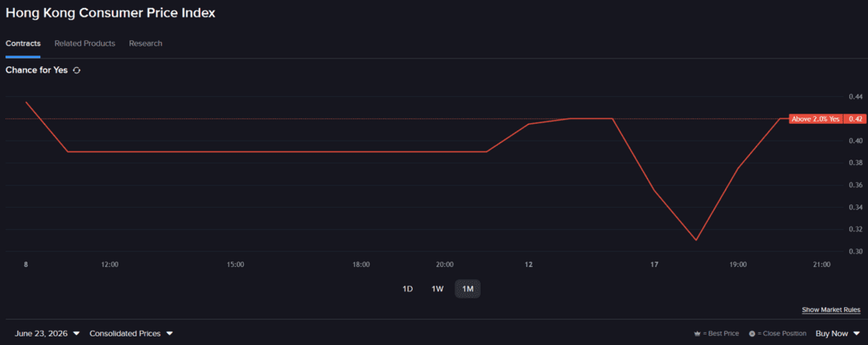Click the 8 date label on x-axis
Screen dimensions: 868x345
(x=25, y=264)
